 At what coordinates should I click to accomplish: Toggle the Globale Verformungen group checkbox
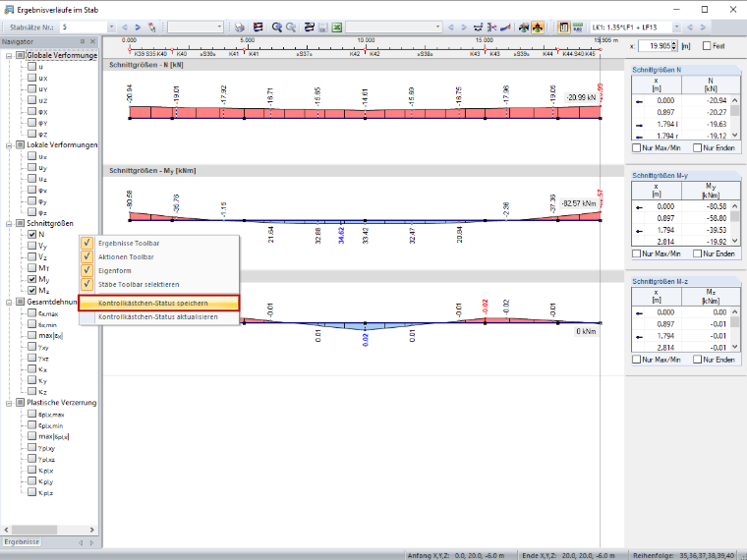[20, 55]
